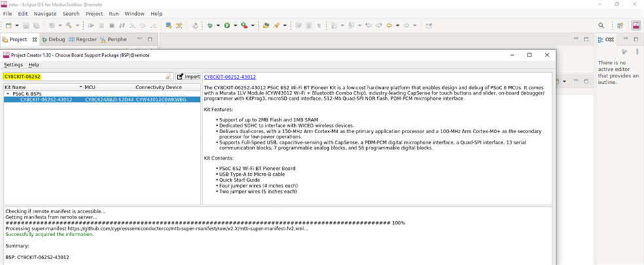Screen dimensions: 644x265
Task: Select the CY8CKIT-062S2-43012 kit row
Action: (x=103, y=100)
